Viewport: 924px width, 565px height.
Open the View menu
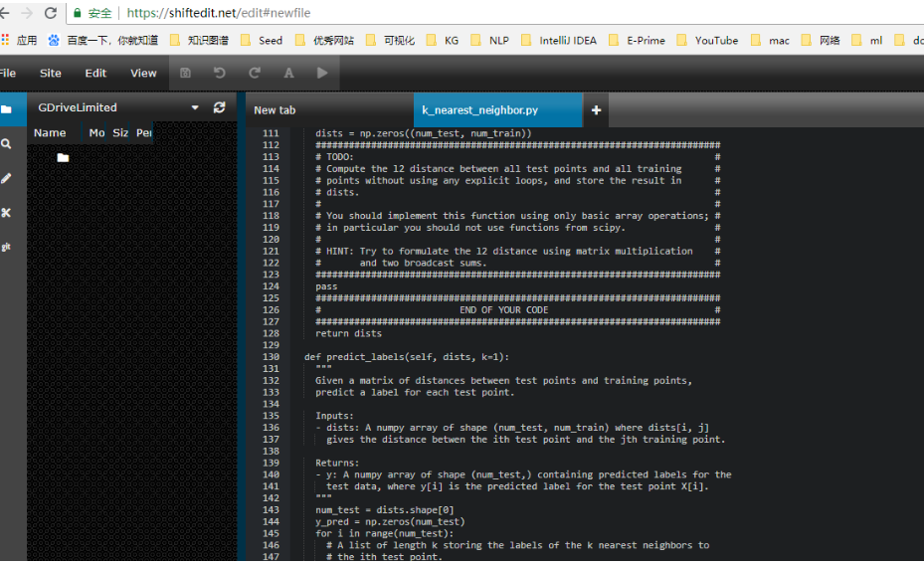tap(144, 73)
